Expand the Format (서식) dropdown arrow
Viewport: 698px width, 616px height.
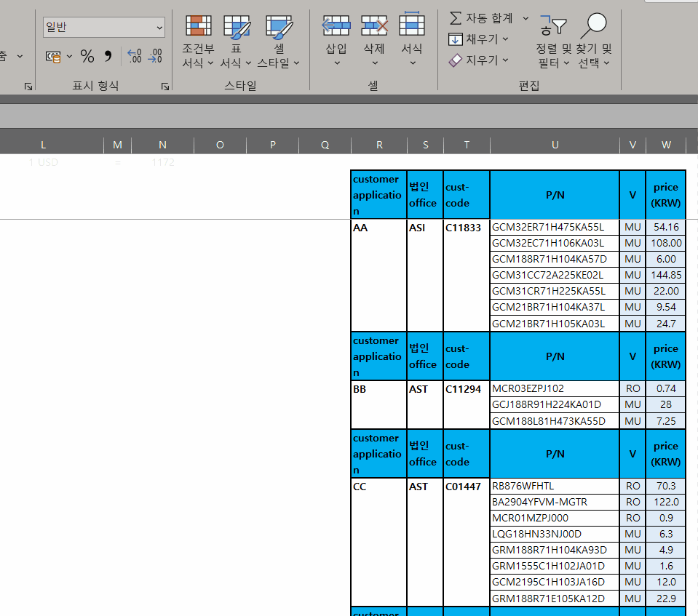[x=413, y=63]
